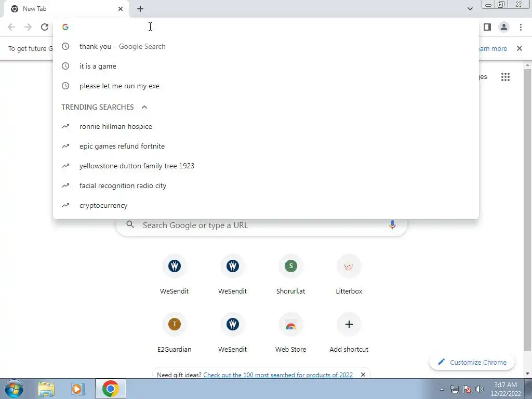Screen dimensions: 532x399
Task: Select the New Tab tab
Action: [66, 9]
